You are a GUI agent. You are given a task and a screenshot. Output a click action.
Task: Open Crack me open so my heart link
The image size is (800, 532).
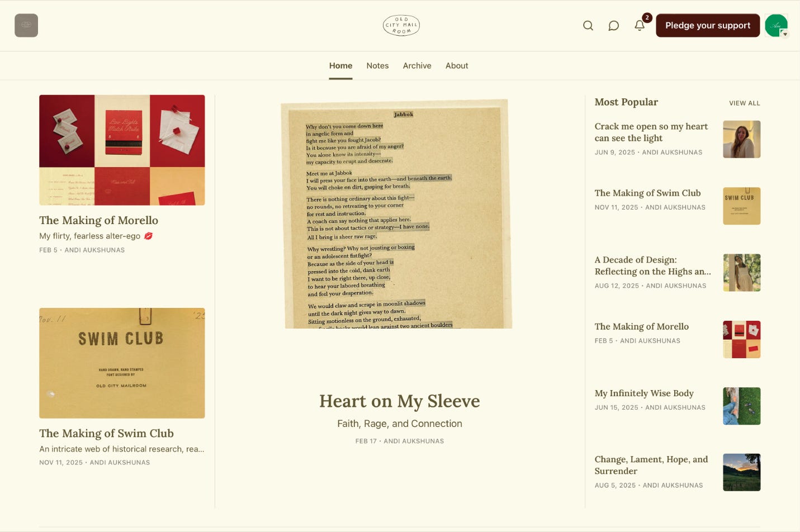[651, 132]
